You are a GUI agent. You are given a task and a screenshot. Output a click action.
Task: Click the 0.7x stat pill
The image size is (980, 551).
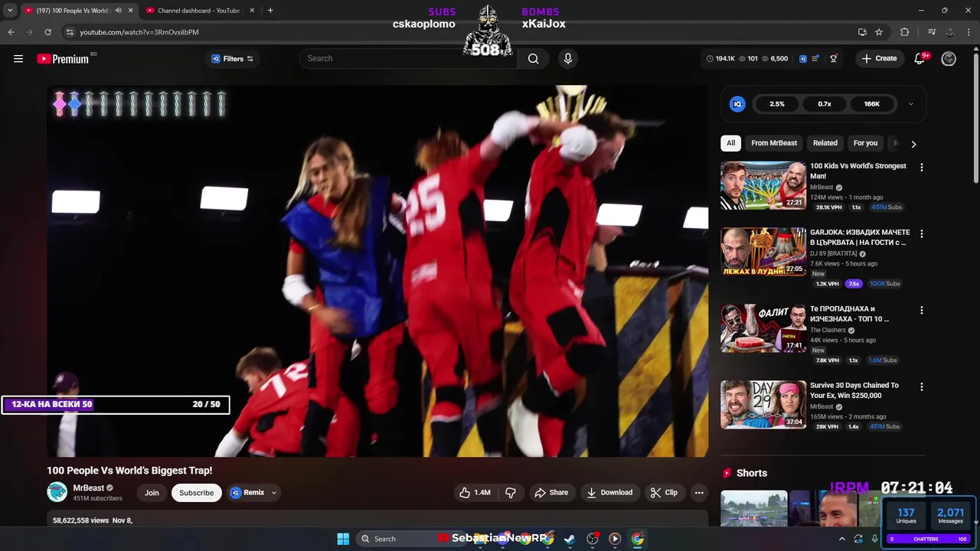click(x=825, y=104)
